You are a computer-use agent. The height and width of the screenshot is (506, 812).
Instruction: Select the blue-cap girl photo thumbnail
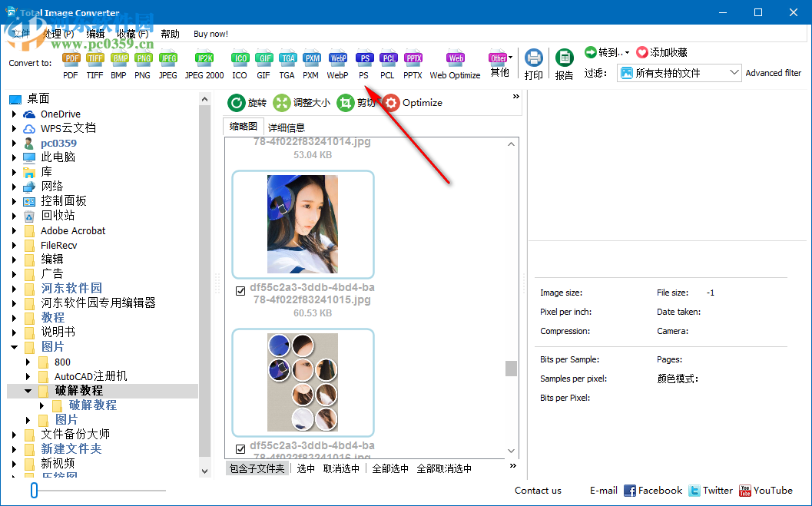[303, 224]
